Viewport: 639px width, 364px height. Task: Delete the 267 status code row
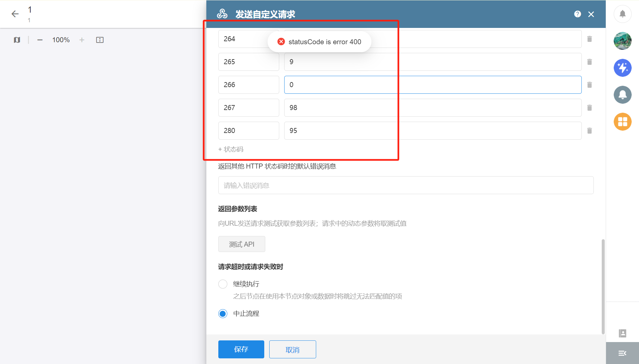tap(589, 108)
